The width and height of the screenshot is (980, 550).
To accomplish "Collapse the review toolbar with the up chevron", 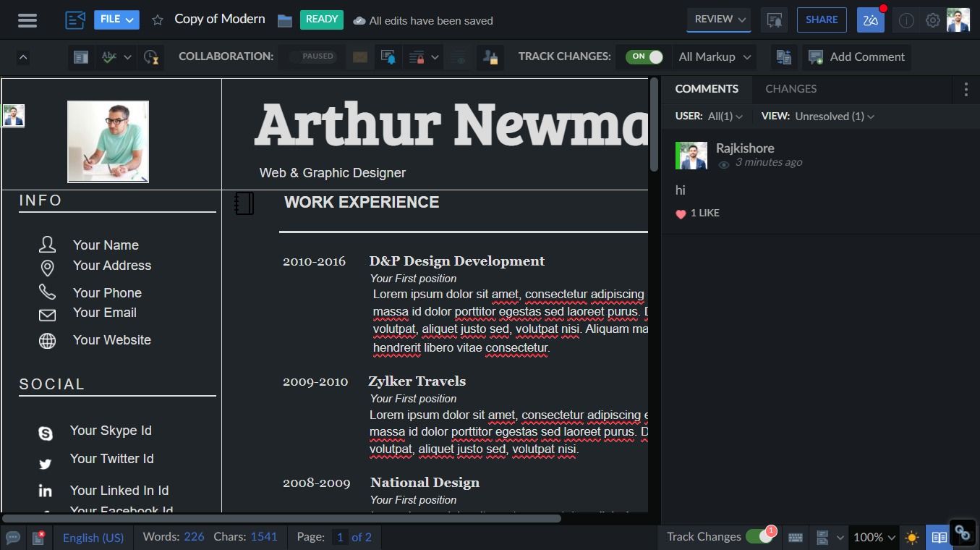I will point(23,57).
